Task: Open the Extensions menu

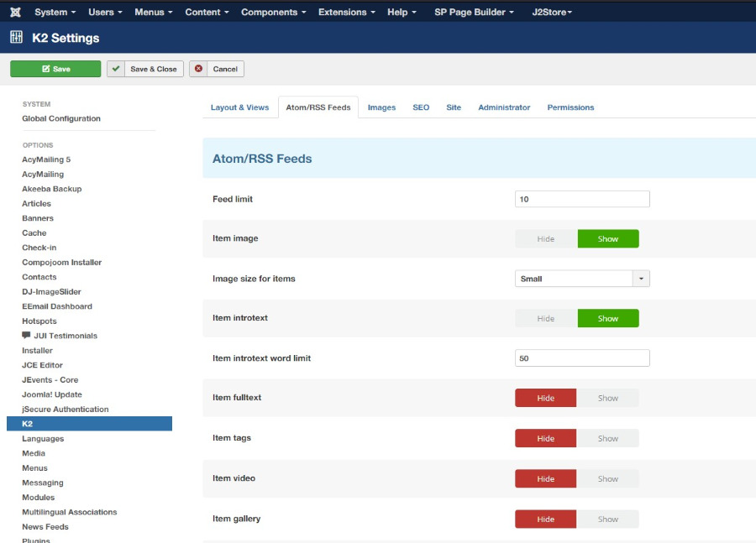Action: (347, 12)
